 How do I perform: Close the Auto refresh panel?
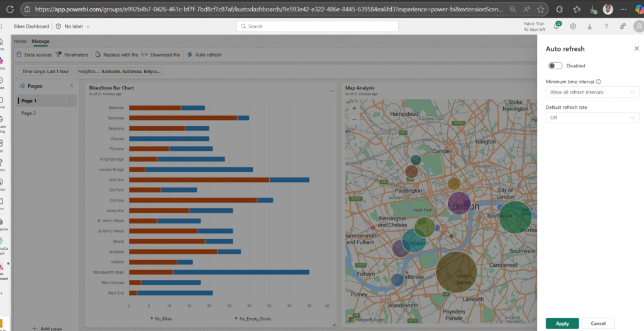tap(636, 48)
